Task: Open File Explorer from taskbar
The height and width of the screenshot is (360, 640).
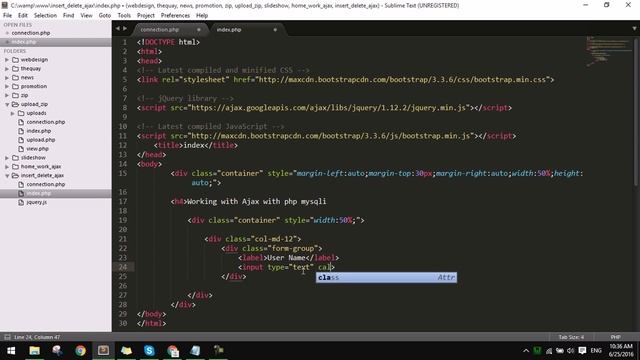Action: (x=34, y=351)
